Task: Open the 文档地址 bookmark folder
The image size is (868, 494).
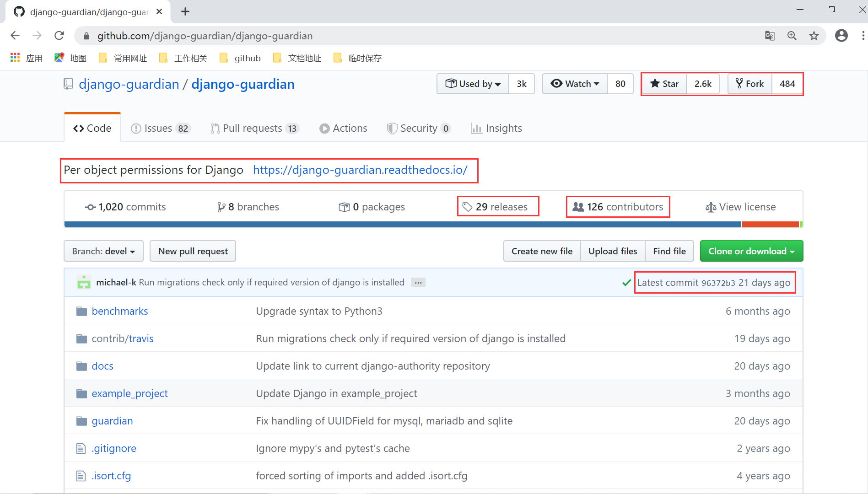Action: tap(297, 58)
